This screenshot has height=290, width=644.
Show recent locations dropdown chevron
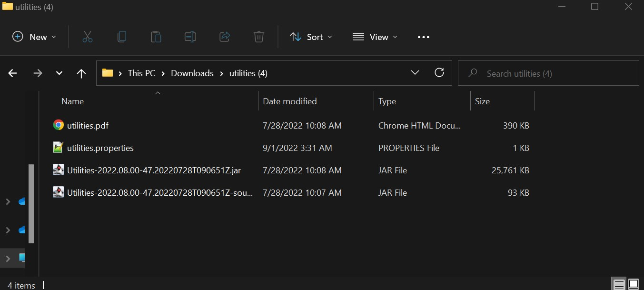tap(59, 73)
